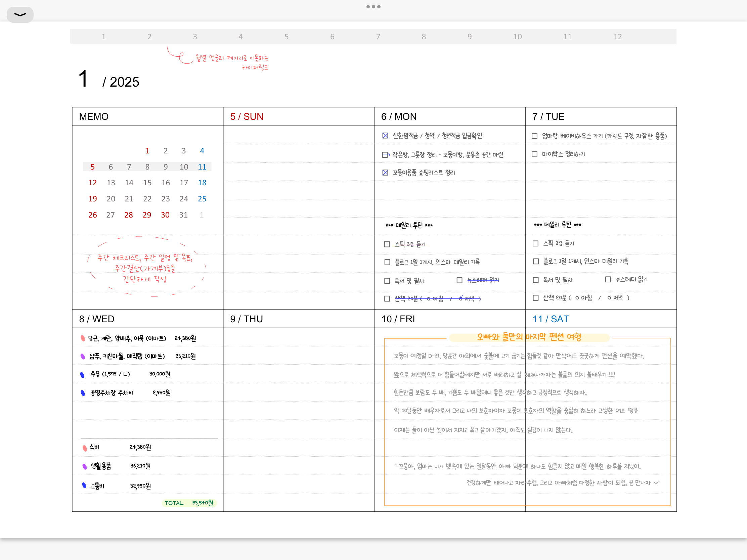Click the green TOTAL 93,540원 highlight

click(189, 503)
